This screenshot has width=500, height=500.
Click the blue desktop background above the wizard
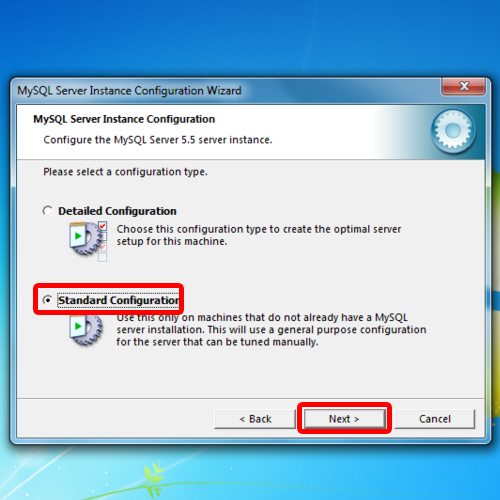(x=250, y=37)
